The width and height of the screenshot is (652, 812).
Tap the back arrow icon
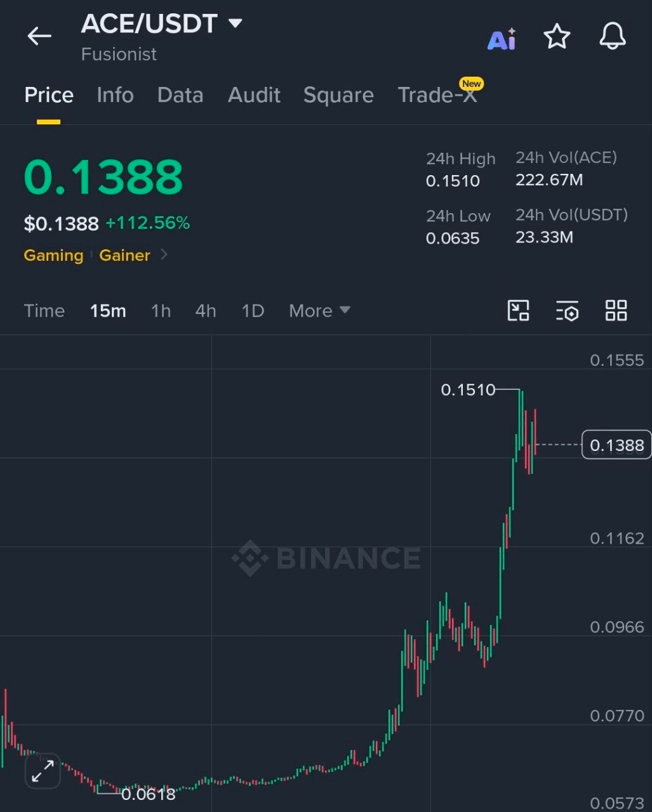click(x=39, y=36)
